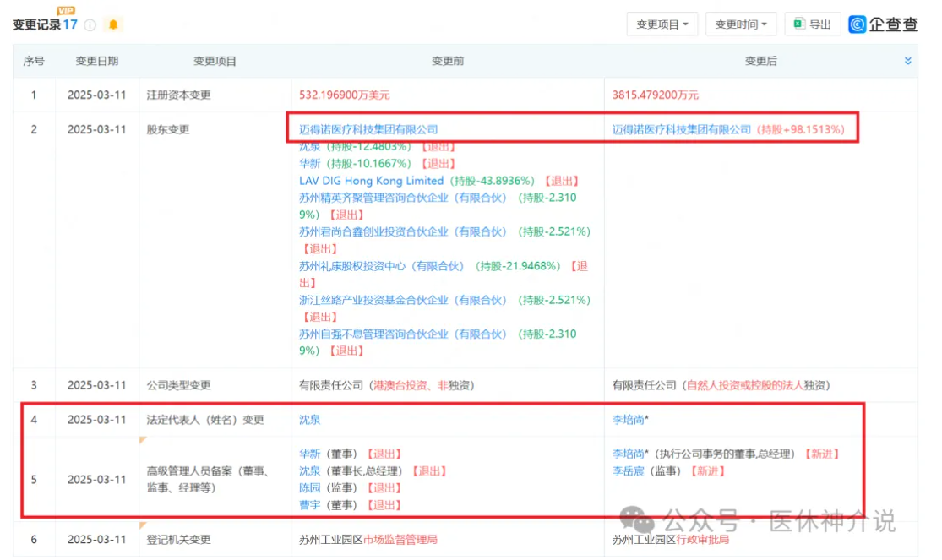Click the 变更记录 section title
The width and height of the screenshot is (942, 560).
(x=36, y=24)
